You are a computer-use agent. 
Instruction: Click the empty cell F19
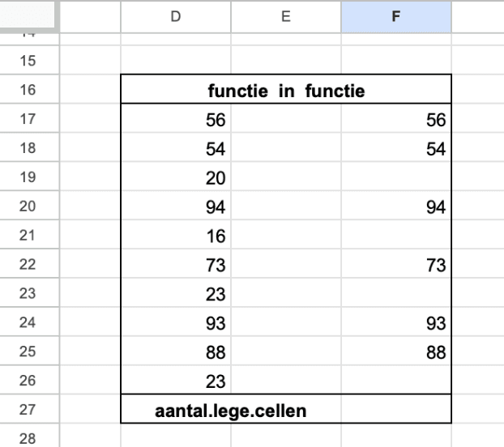coord(395,178)
